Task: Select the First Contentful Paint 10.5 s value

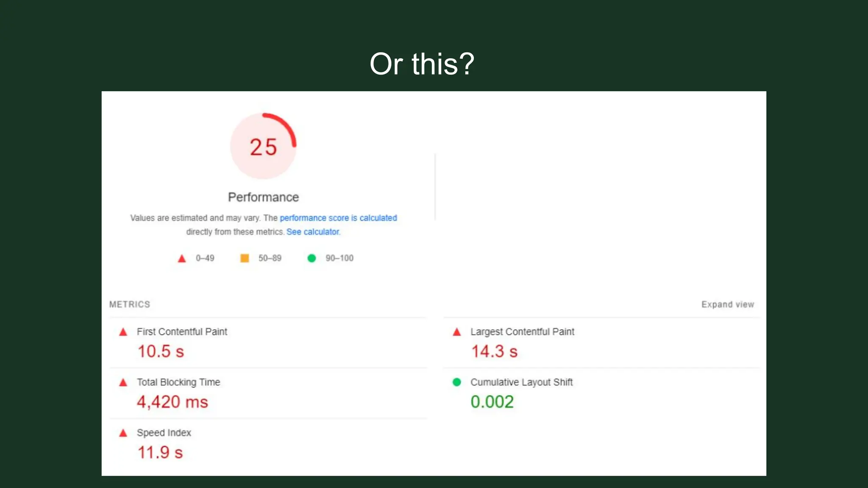Action: click(x=161, y=352)
